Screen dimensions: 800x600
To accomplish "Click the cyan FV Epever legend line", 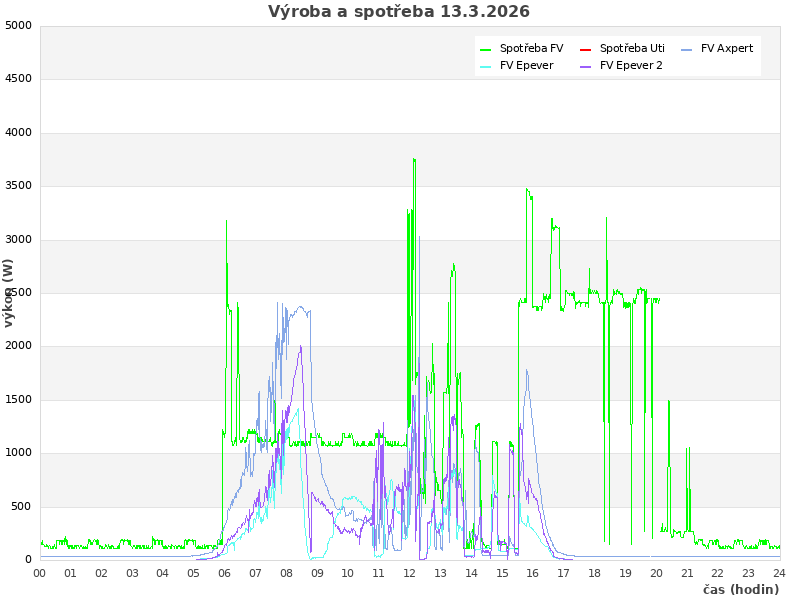I will pyautogui.click(x=486, y=66).
